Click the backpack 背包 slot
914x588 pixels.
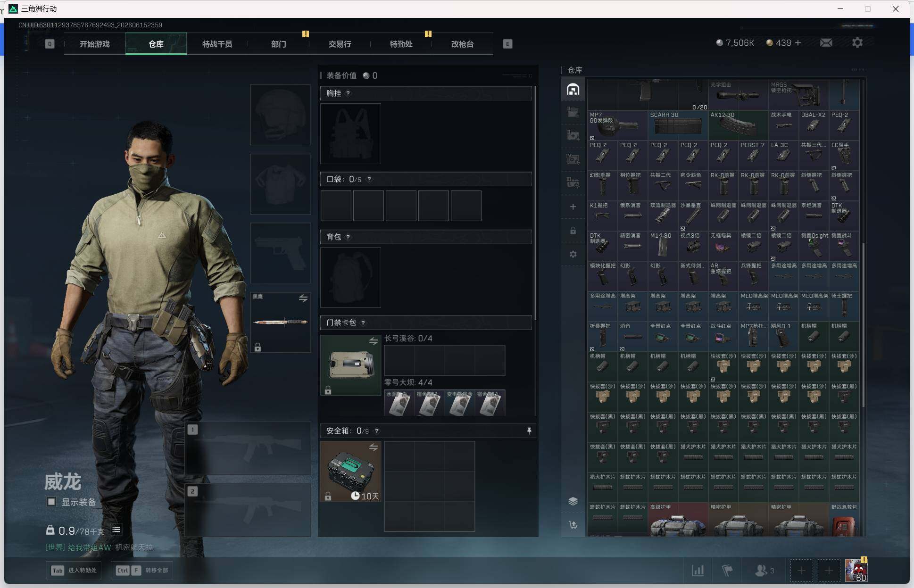(x=350, y=277)
